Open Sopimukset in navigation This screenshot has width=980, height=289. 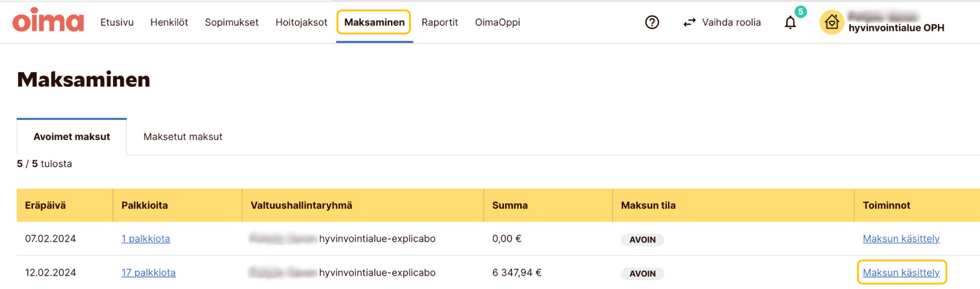(x=232, y=22)
